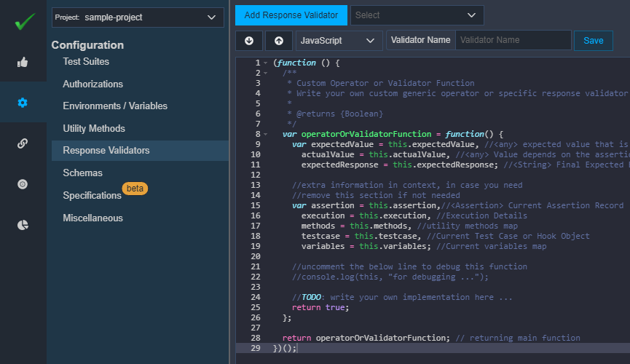Collapse comment fold arrow on line 2
Viewport: 630px width, 364px height.
click(266, 73)
